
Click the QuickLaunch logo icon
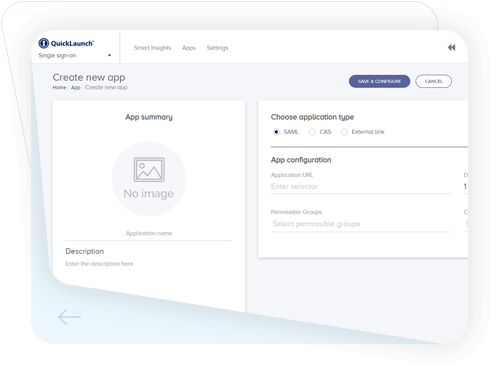pos(44,43)
